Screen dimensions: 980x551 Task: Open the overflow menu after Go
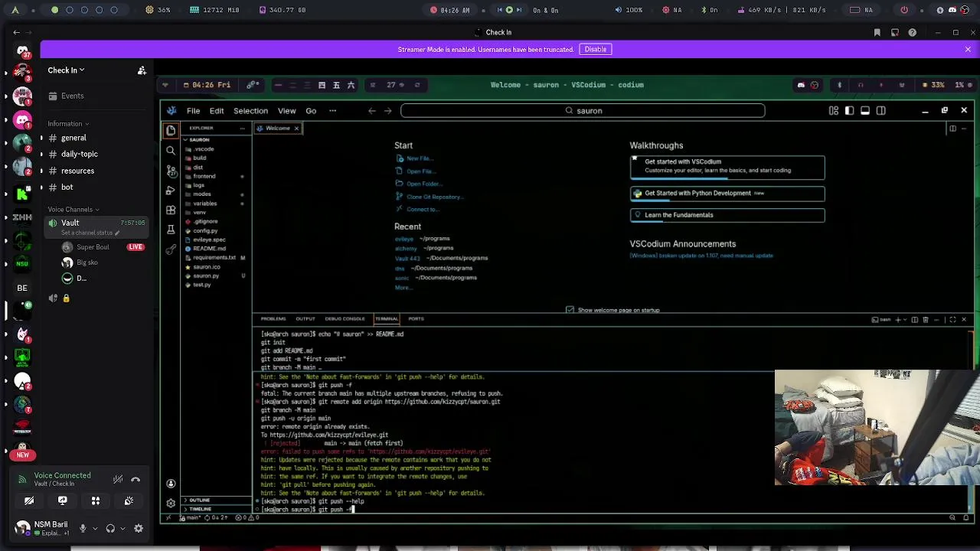332,111
